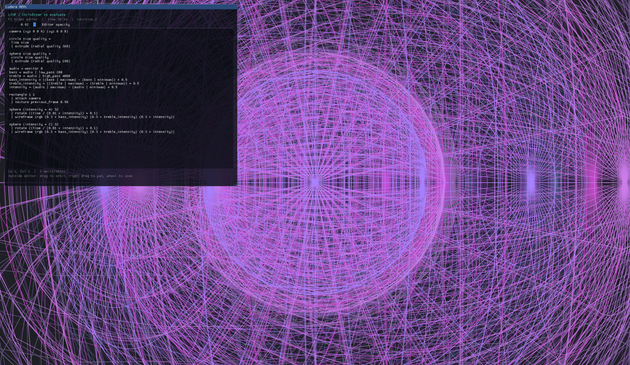This screenshot has width=630, height=365.
Task: Click the 'extrude (radial quality 360)' line
Action: coord(40,46)
